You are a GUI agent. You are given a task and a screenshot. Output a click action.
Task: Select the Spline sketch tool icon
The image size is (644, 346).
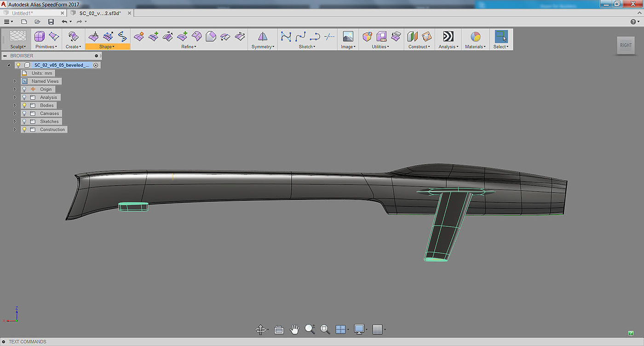301,37
